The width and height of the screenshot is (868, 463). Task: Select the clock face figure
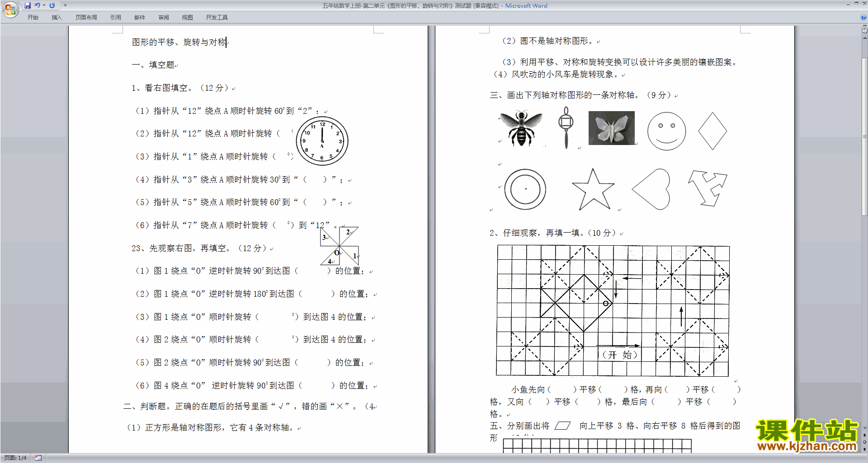coord(322,141)
